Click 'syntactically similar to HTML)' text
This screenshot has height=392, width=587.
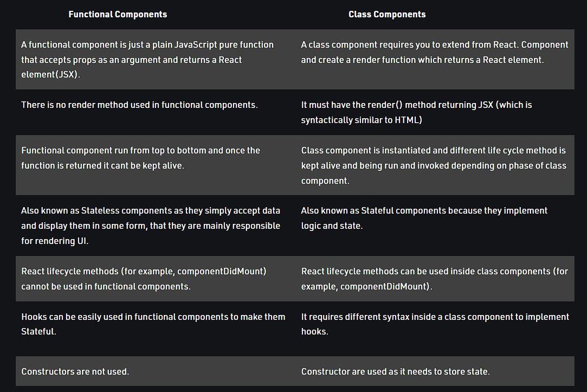coord(362,120)
